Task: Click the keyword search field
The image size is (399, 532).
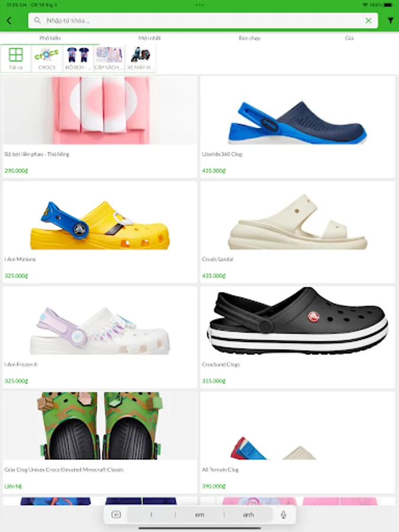Action: pyautogui.click(x=203, y=21)
